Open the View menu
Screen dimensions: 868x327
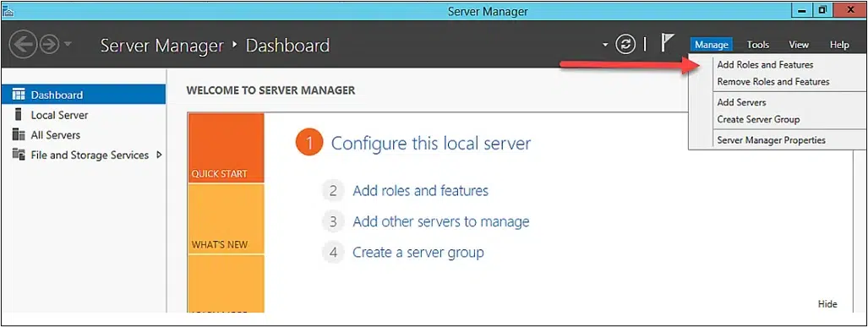coord(799,45)
